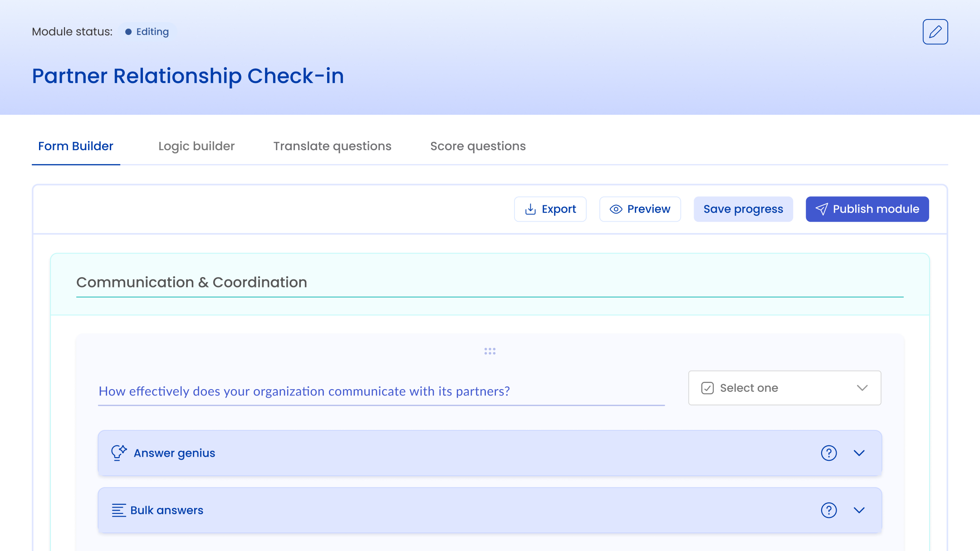Click the Partner Relationship Check-in title

click(x=188, y=76)
